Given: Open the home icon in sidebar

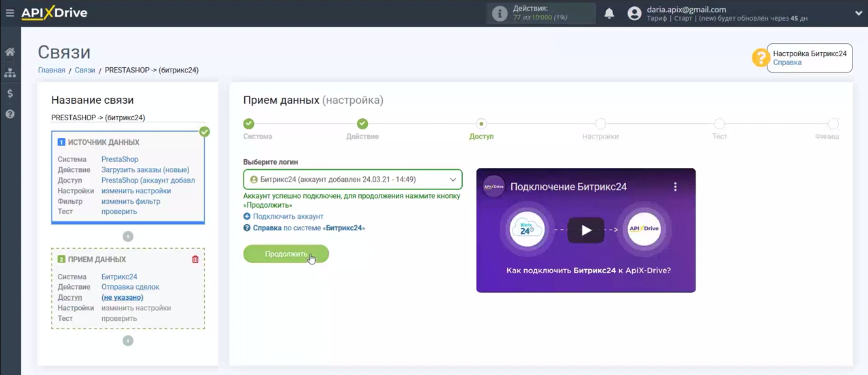Looking at the screenshot, I should [10, 52].
